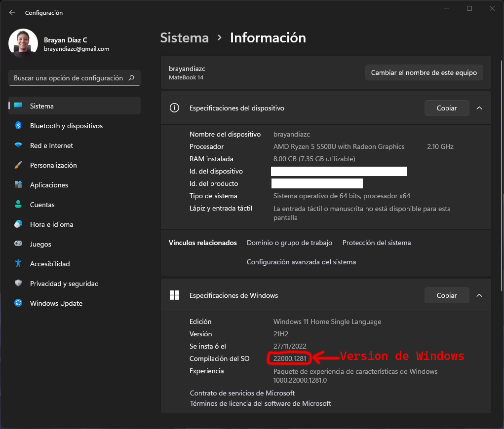Go to Accesibilidad settings
This screenshot has width=504, height=429.
(74, 264)
